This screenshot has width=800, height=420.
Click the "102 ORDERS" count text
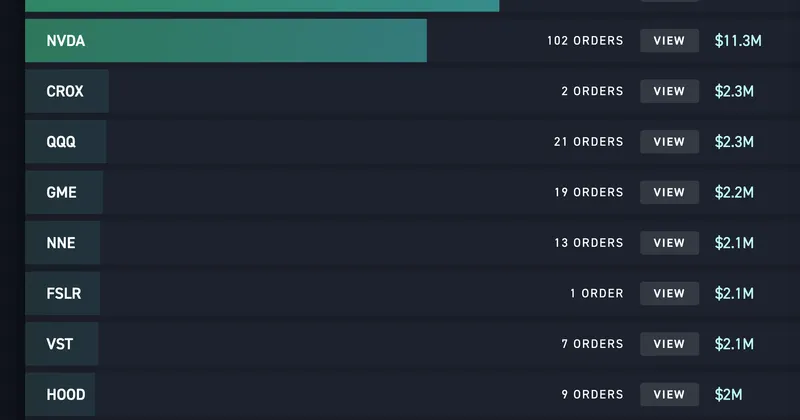click(585, 41)
